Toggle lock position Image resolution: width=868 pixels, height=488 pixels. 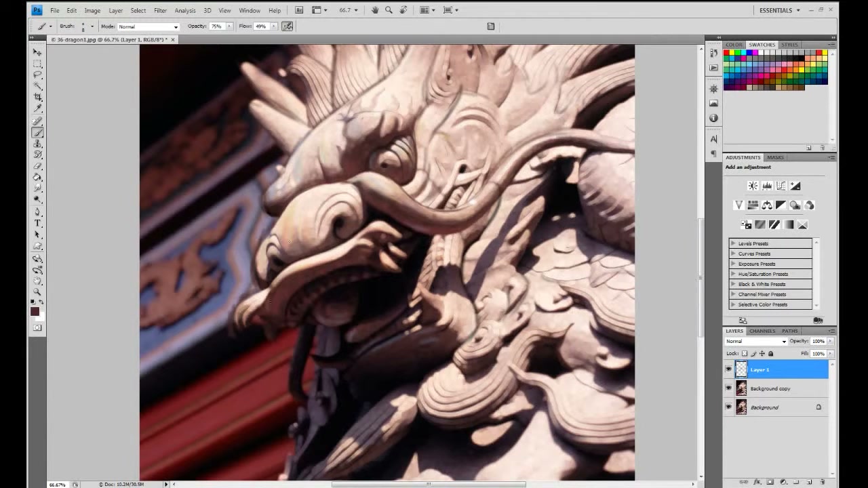pyautogui.click(x=762, y=353)
